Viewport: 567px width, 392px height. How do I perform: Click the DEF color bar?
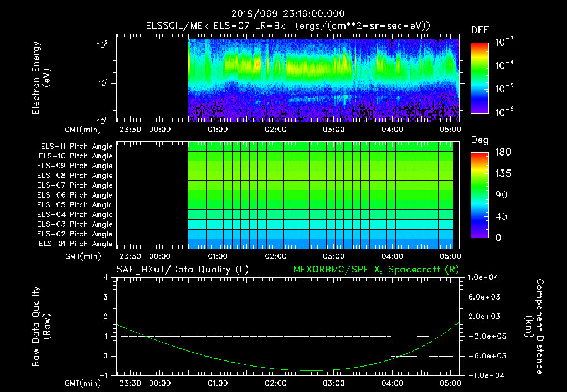(x=480, y=78)
